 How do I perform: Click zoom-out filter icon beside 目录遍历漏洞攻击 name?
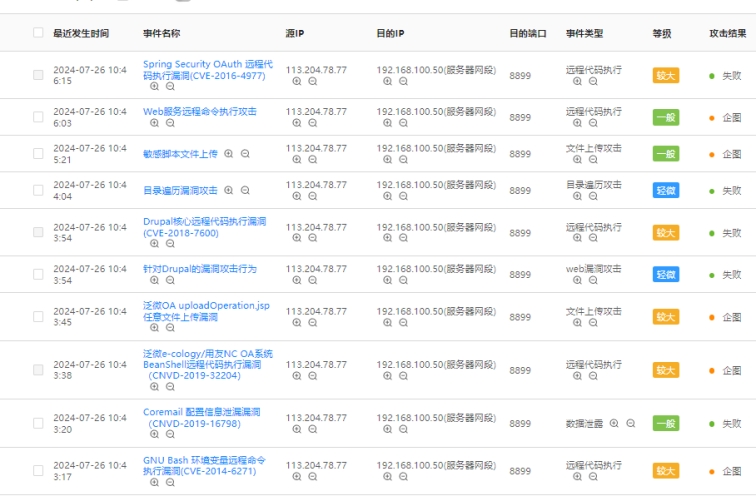click(x=245, y=190)
